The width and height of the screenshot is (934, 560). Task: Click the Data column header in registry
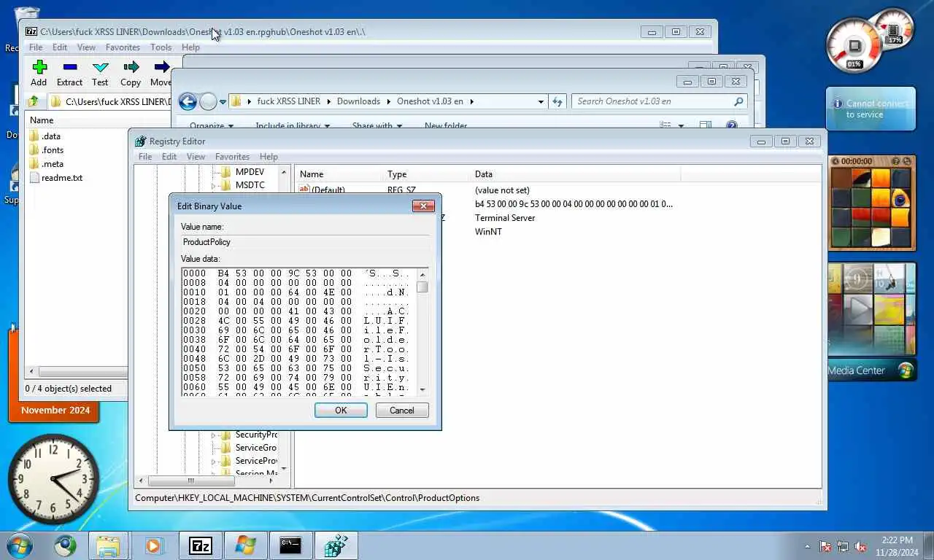575,174
